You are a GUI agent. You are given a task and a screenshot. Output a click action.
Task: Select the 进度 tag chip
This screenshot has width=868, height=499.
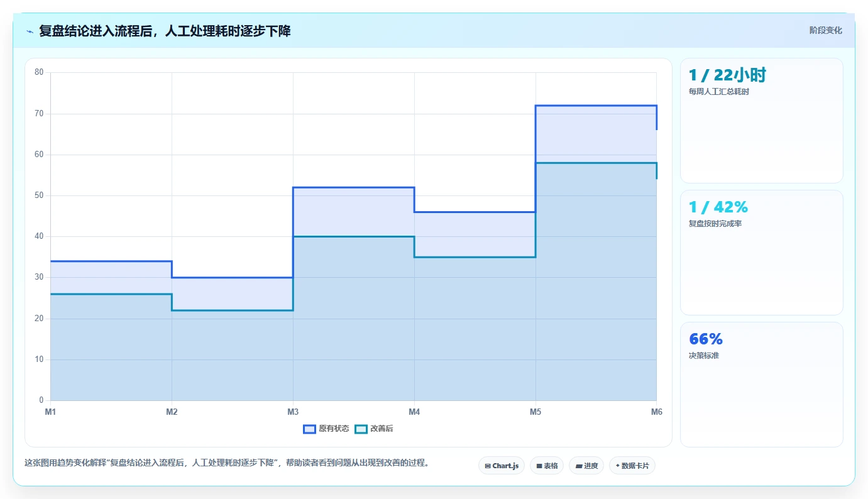pyautogui.click(x=586, y=466)
